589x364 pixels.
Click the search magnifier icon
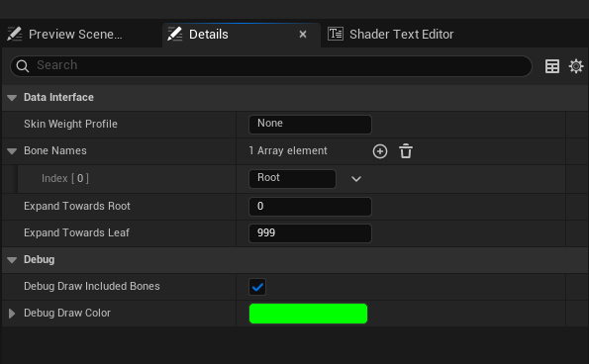pyautogui.click(x=23, y=66)
